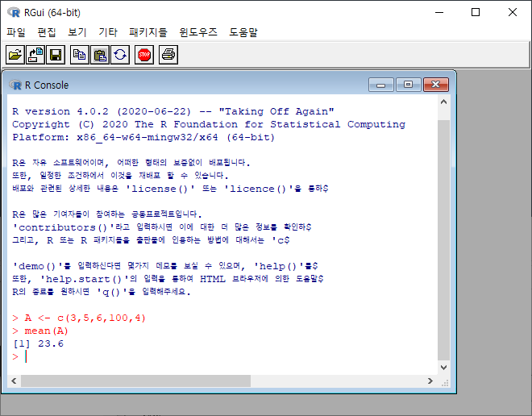Screen dimensions: 532x416
Task: Click the console window resize grip
Action: [x=445, y=383]
